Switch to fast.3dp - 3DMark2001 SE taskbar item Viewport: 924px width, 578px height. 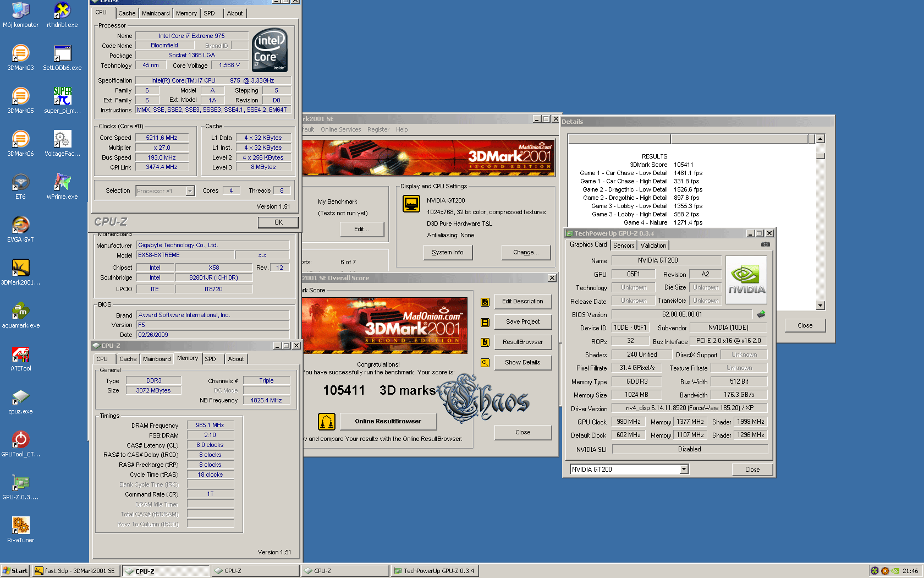(76, 571)
